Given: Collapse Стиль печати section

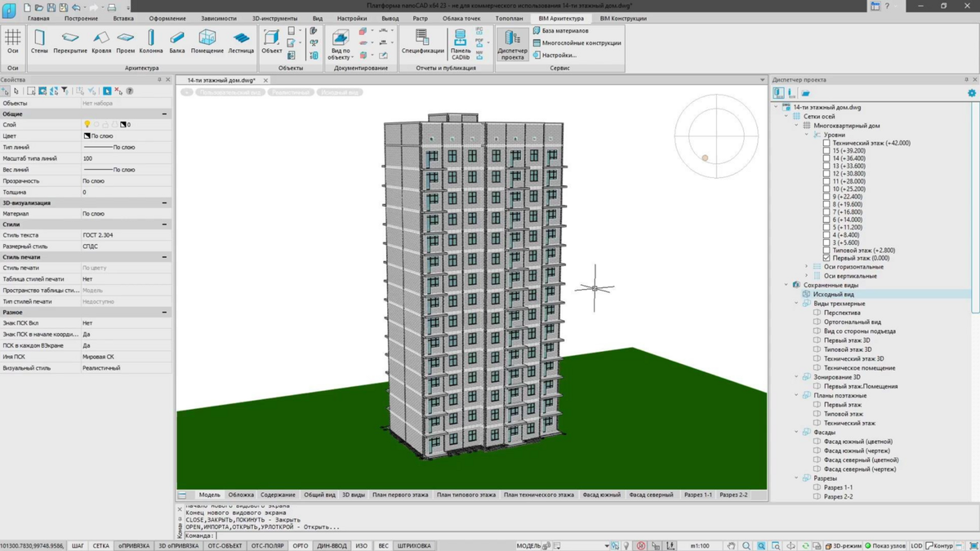Looking at the screenshot, I should pyautogui.click(x=164, y=257).
